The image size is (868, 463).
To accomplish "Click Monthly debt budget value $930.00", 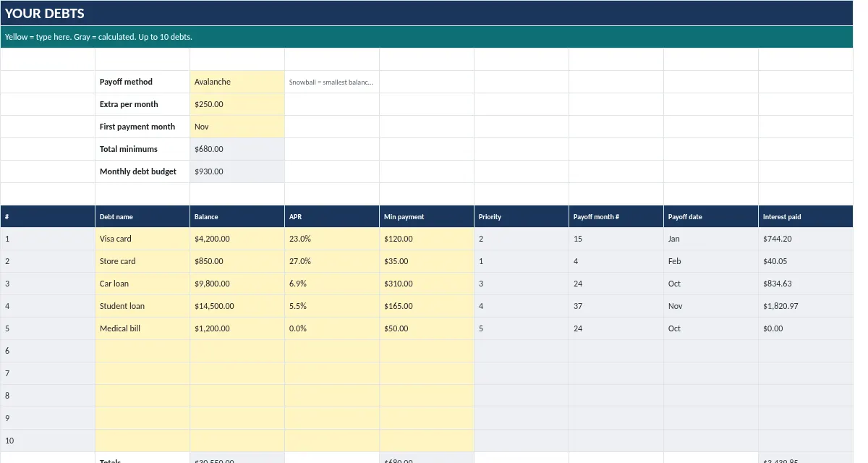I will click(x=237, y=171).
